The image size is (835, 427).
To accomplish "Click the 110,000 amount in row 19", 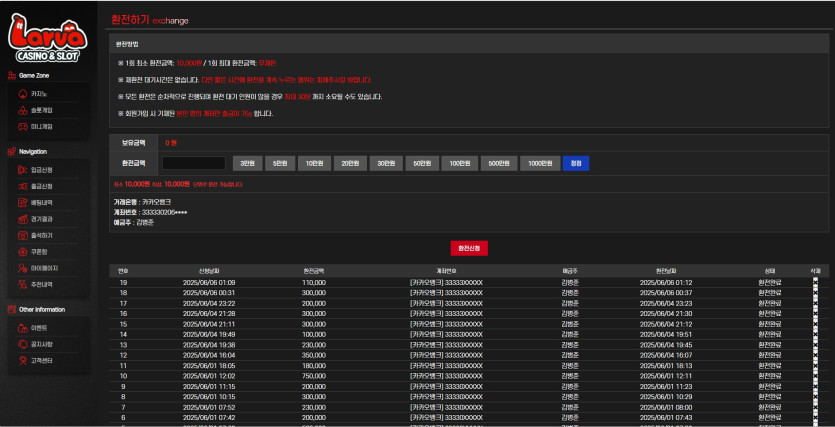I will point(314,283).
